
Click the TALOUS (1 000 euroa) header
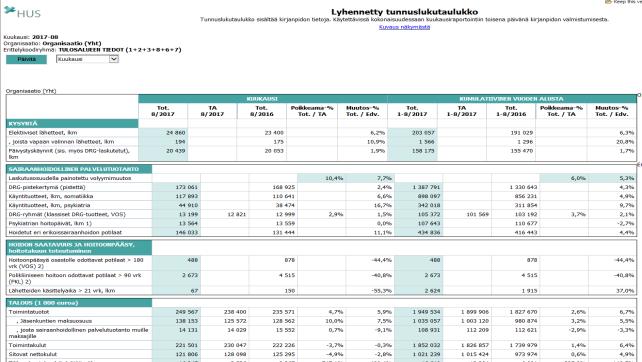tap(79, 303)
